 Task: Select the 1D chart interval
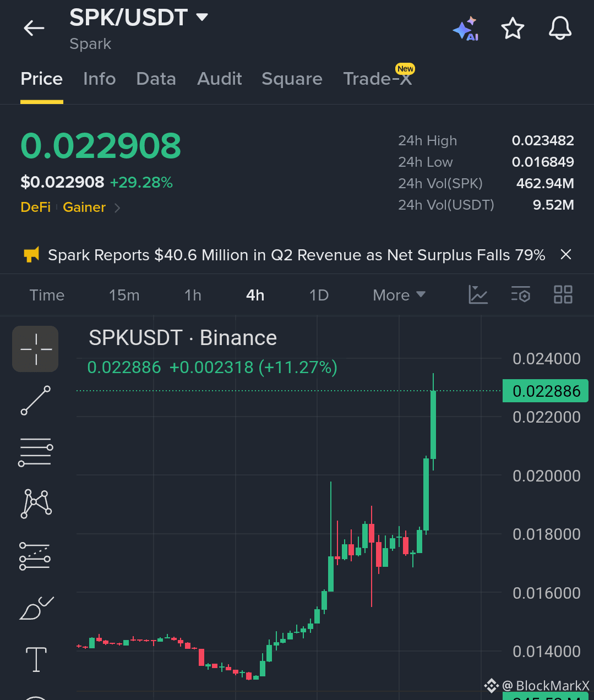click(x=319, y=296)
